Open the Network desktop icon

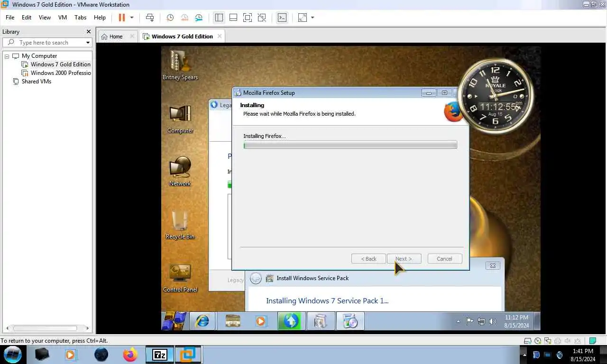point(180,172)
